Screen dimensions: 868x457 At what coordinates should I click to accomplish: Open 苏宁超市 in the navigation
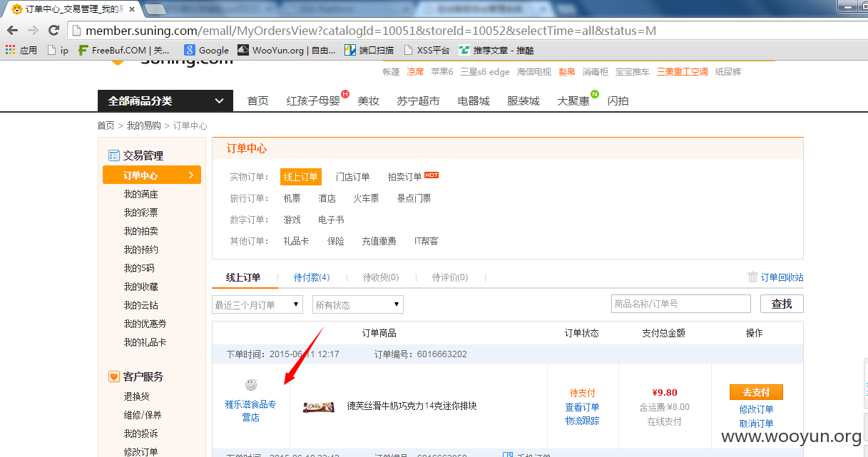(x=418, y=101)
